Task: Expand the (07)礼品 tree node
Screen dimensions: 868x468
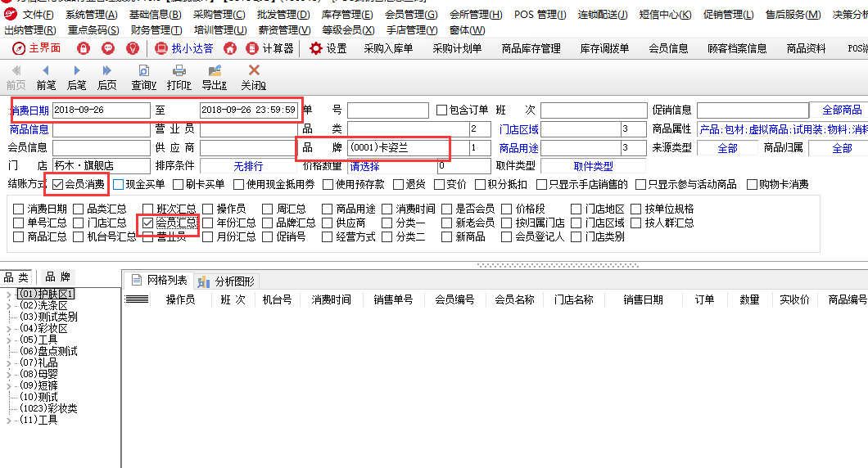Action: coord(8,363)
